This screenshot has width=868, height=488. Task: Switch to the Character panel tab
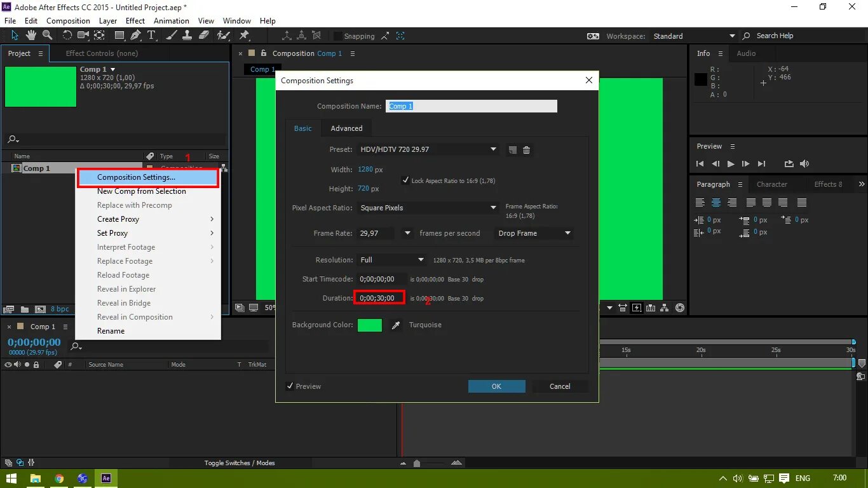(771, 184)
